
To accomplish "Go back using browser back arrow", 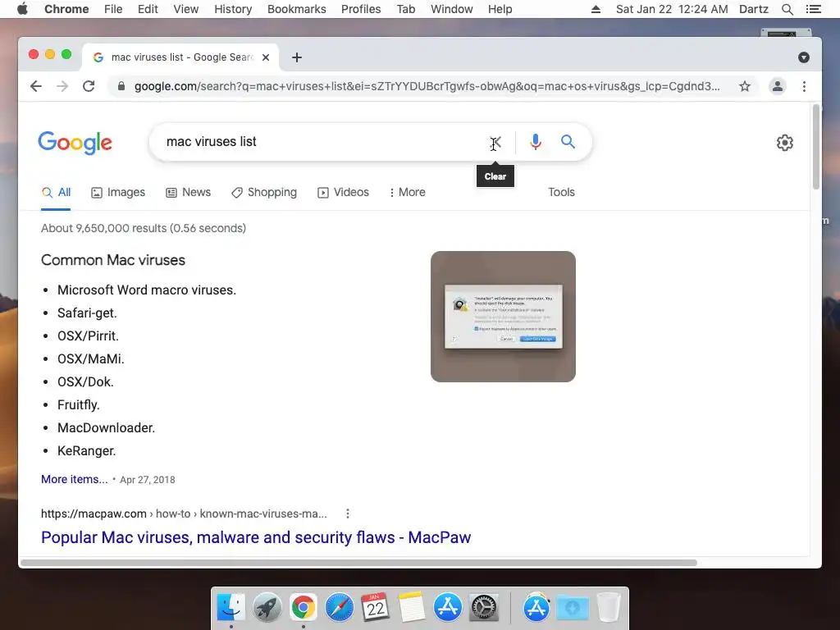I will point(36,86).
